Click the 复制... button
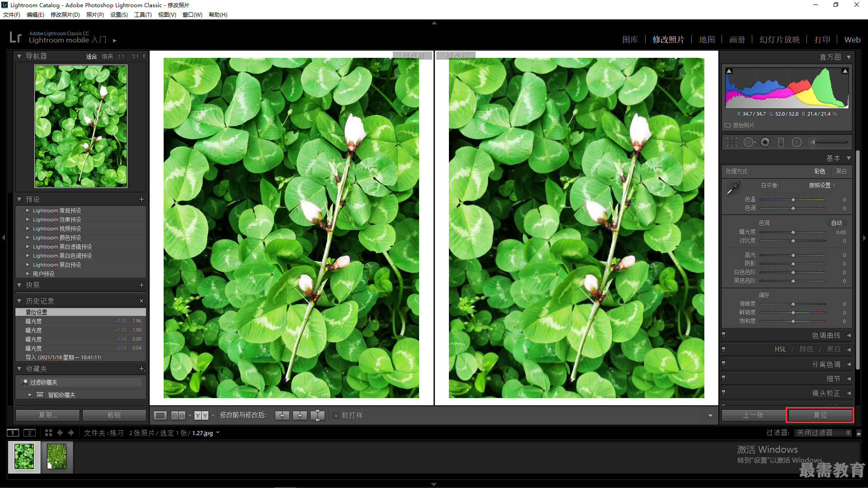868x488 pixels. click(47, 415)
